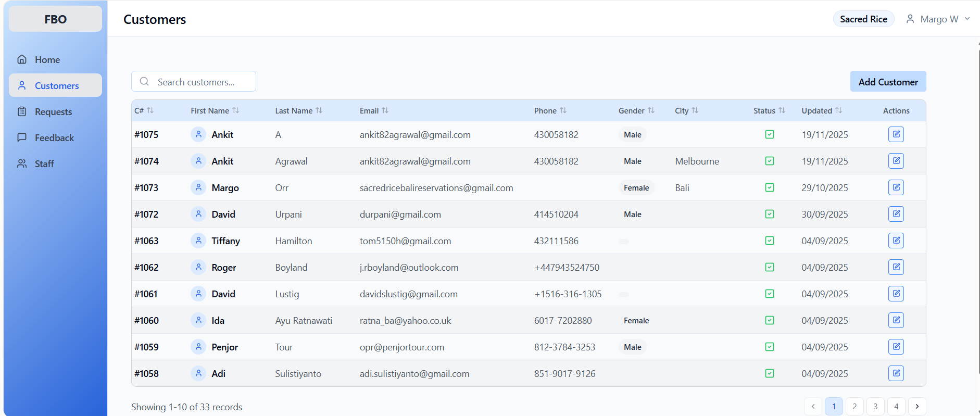The width and height of the screenshot is (980, 416).
Task: Sort the table by C# column
Action: 144,110
